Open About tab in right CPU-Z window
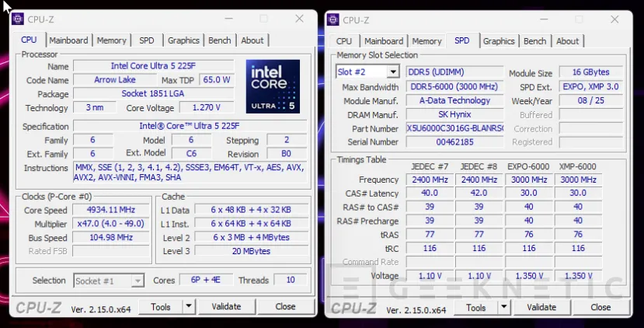The height and width of the screenshot is (328, 644). pyautogui.click(x=568, y=41)
